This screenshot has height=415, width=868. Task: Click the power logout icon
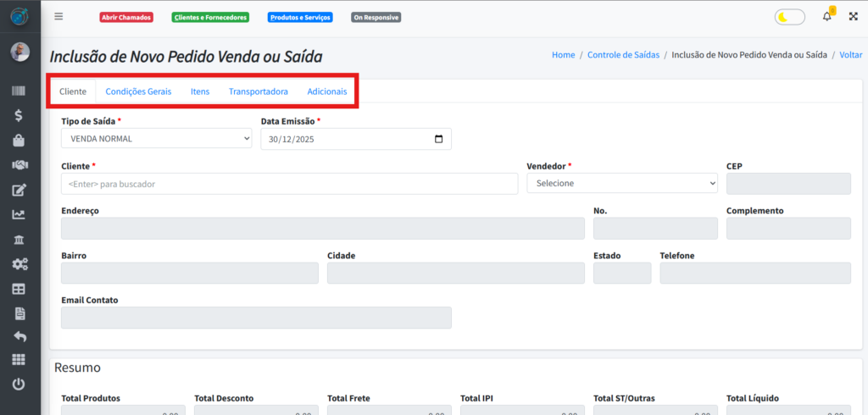click(x=19, y=385)
